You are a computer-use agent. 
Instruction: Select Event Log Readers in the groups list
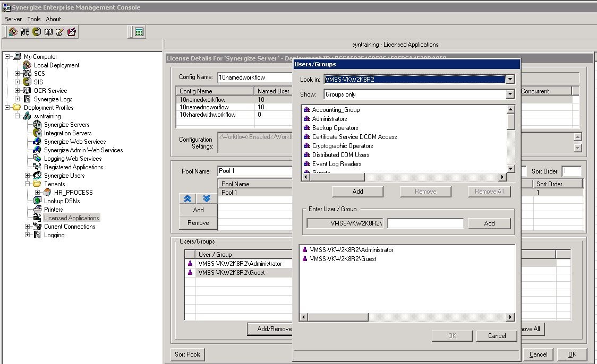pyautogui.click(x=337, y=164)
